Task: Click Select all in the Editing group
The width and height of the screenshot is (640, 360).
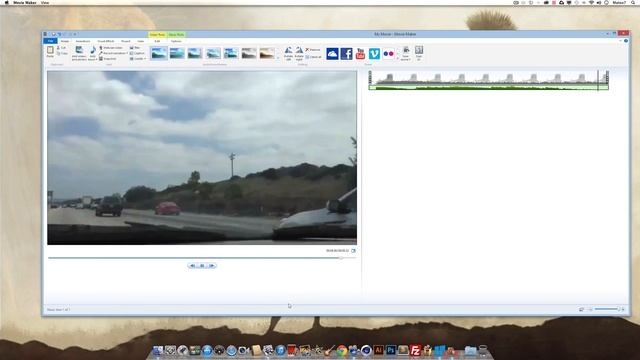Action: pos(313,57)
